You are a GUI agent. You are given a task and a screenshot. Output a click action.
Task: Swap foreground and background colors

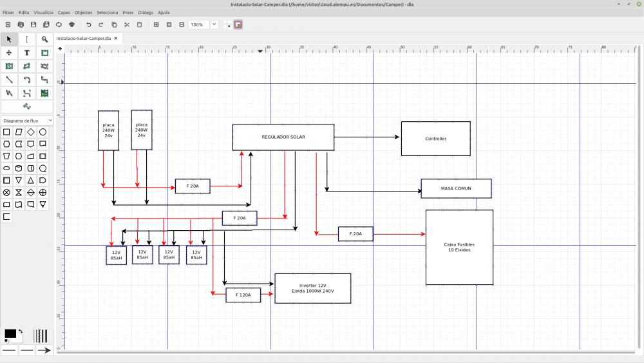click(21, 331)
